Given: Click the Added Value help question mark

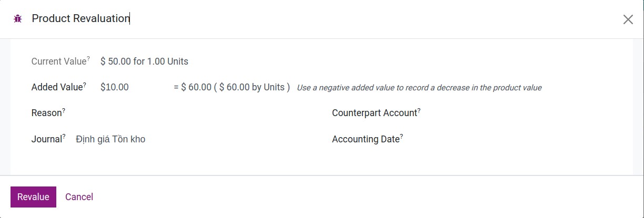Looking at the screenshot, I should point(84,84).
